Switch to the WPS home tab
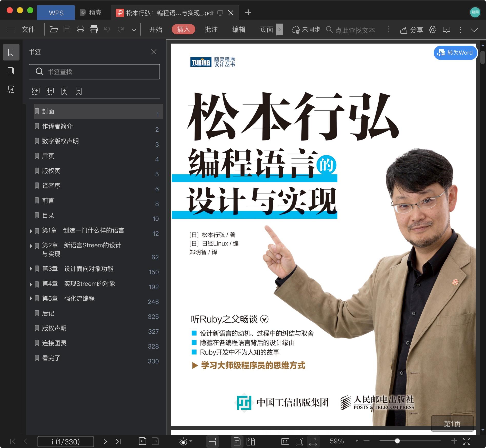486x448 pixels. [56, 13]
